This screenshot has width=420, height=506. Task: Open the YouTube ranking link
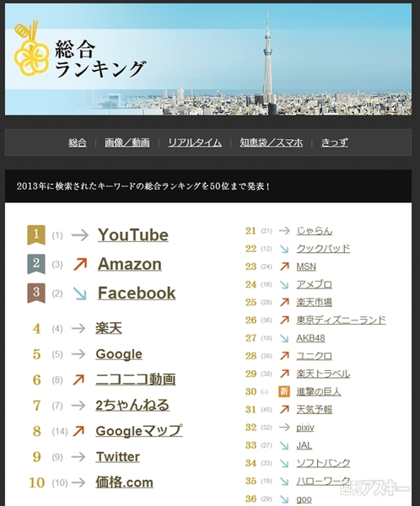[x=133, y=235]
